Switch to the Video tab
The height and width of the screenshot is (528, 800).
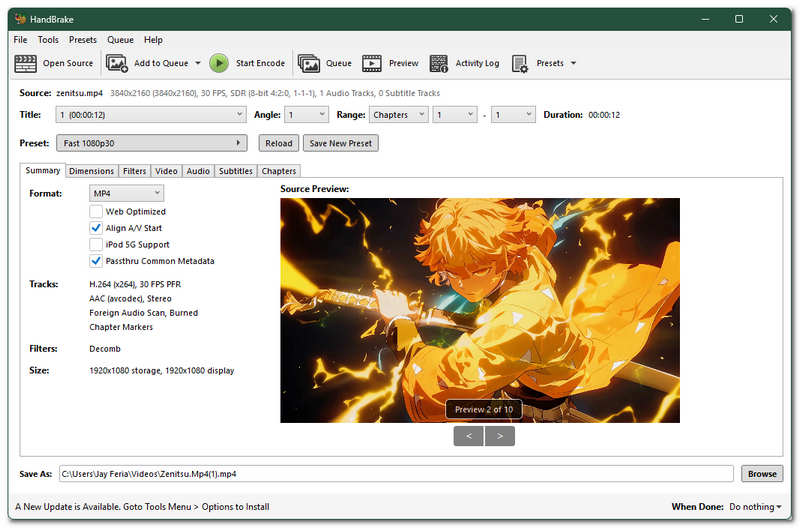coord(166,171)
